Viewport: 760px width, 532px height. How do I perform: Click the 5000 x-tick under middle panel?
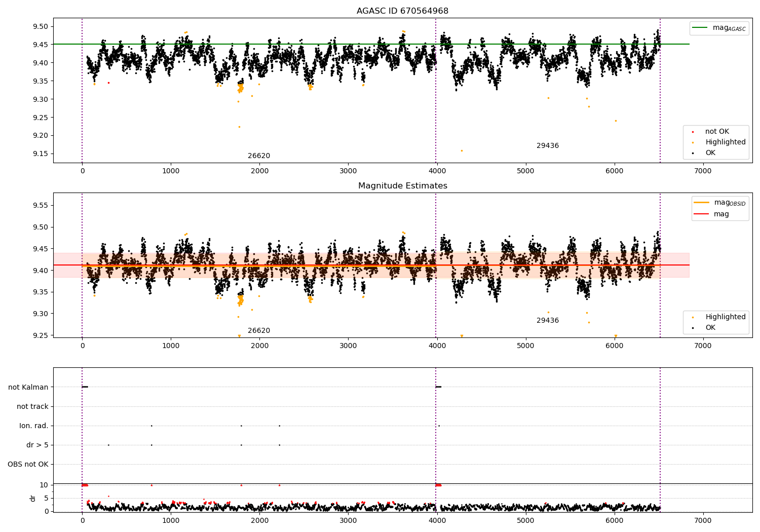coord(525,346)
